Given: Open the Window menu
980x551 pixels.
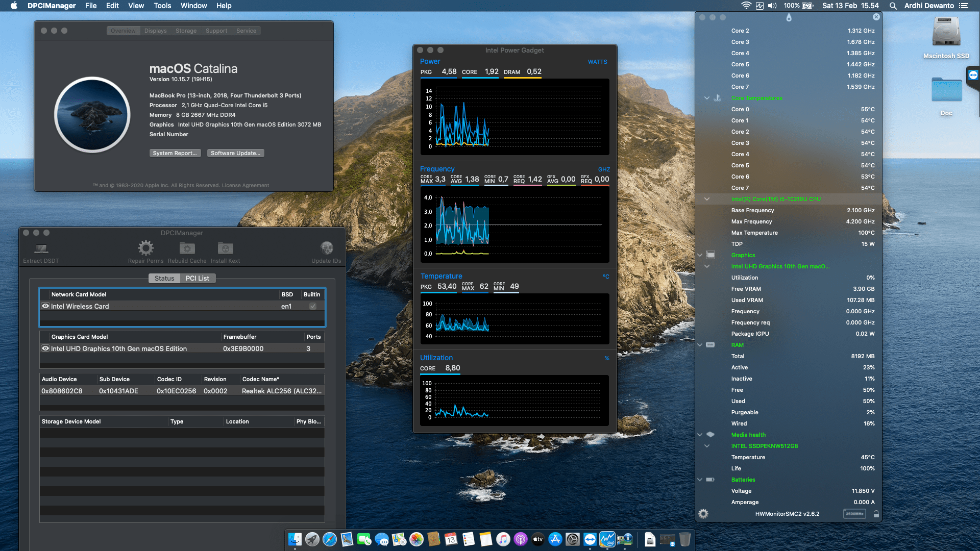Looking at the screenshot, I should 193,6.
